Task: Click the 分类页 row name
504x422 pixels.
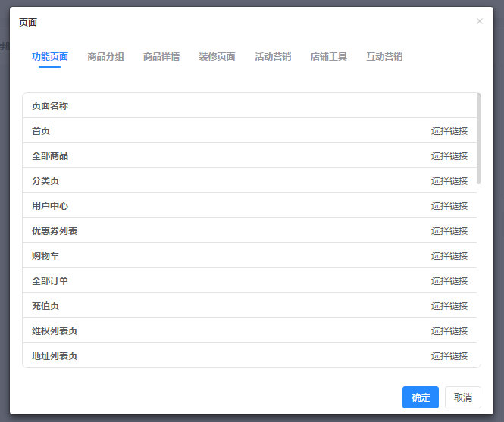Action: 45,181
